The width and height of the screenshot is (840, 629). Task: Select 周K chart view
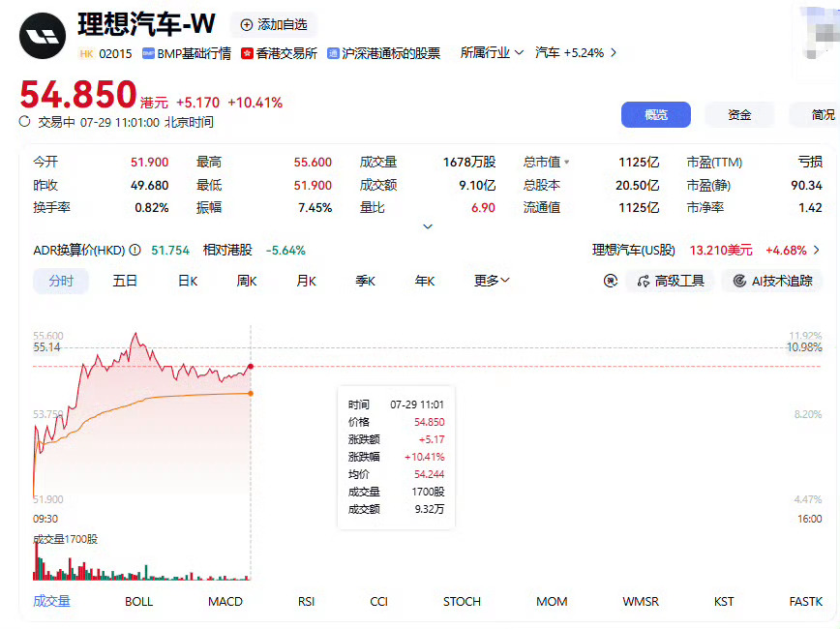[247, 281]
